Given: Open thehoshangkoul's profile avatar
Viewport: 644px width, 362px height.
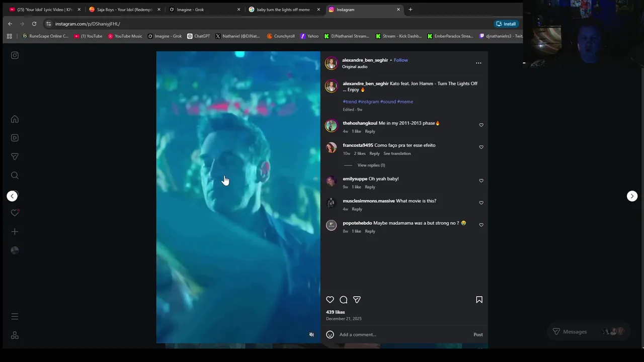Looking at the screenshot, I should [331, 125].
